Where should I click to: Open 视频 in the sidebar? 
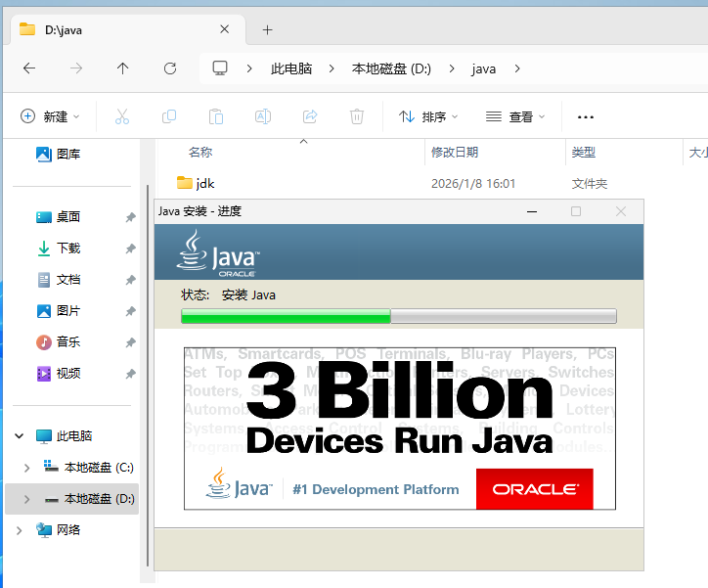[x=59, y=374]
